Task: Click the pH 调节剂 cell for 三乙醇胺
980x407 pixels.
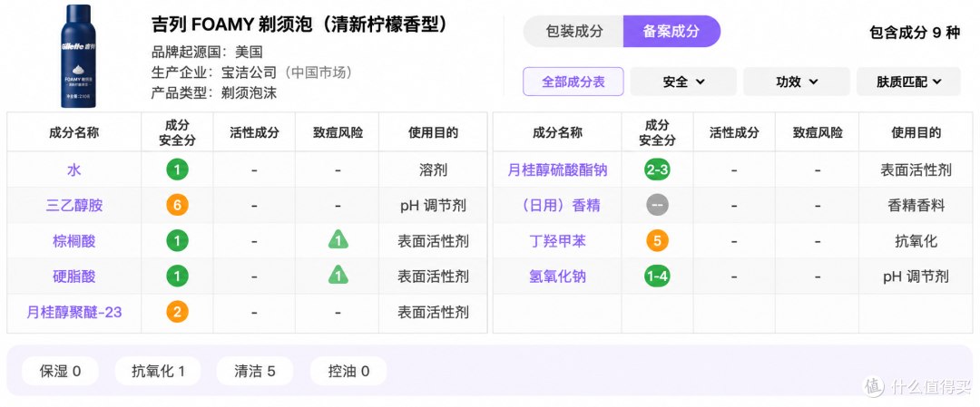Action: pos(433,205)
